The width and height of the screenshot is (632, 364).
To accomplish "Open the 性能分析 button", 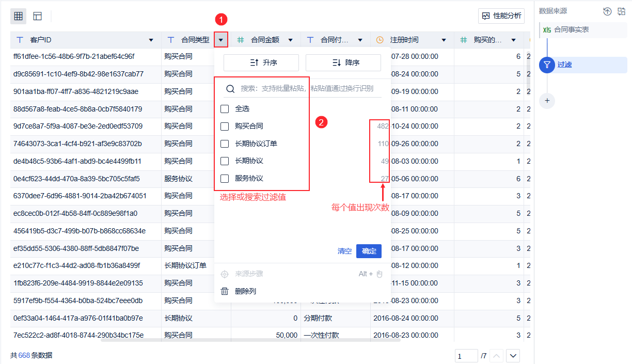I will coord(501,16).
